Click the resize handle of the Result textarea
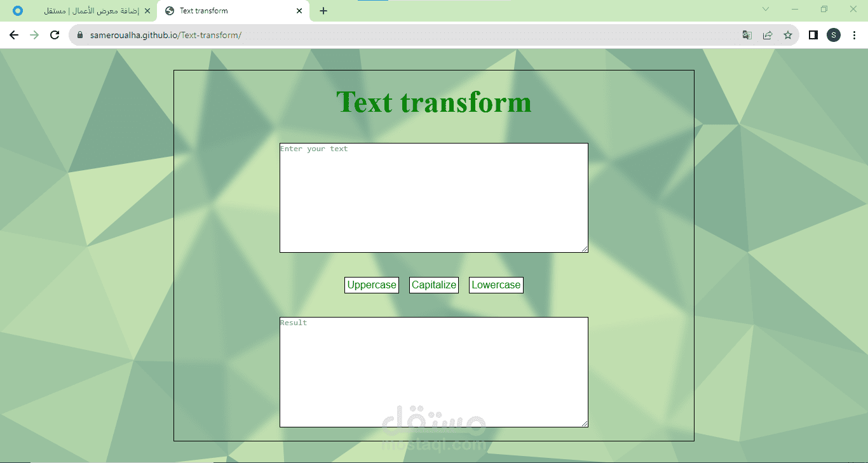The width and height of the screenshot is (868, 463). pyautogui.click(x=584, y=423)
